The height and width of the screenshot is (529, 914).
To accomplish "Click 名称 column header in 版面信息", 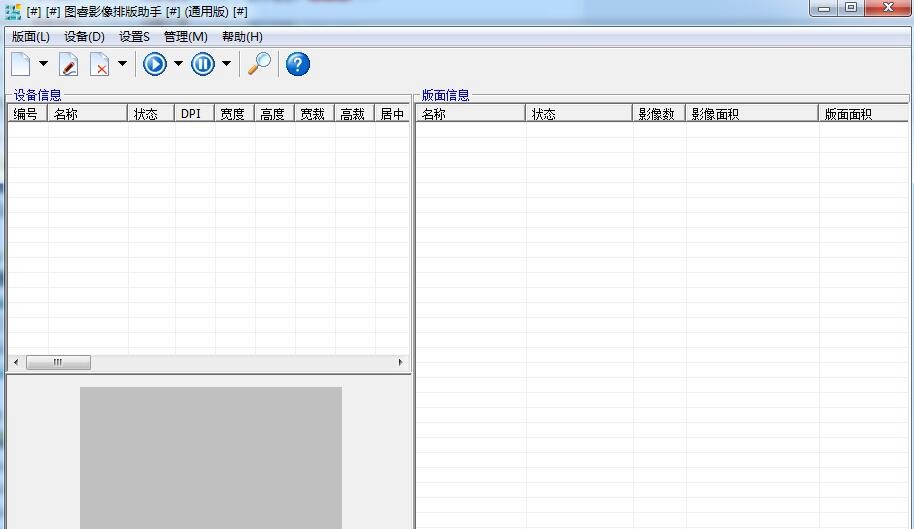I will pos(470,114).
